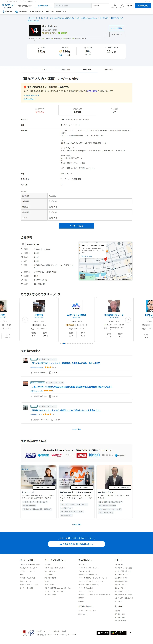Click the 企業での導入に関するお問い合わせ button
Screen dimensions: 153x644
coord(76,544)
